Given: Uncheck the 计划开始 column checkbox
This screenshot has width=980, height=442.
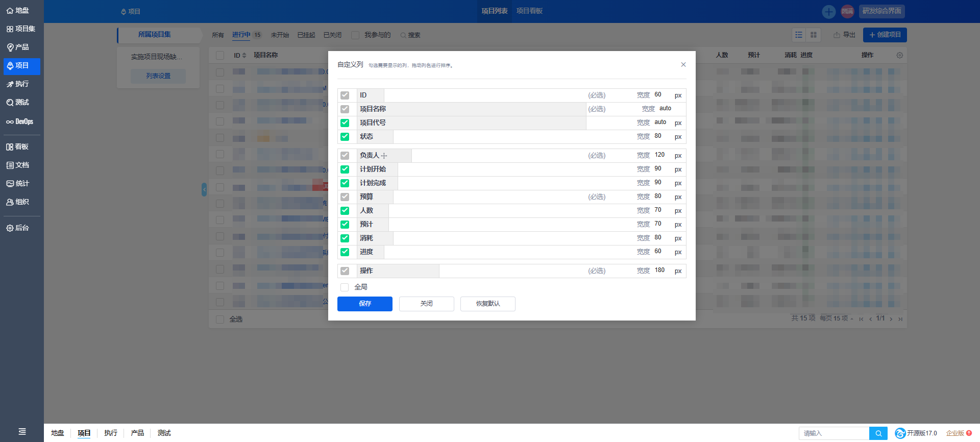Looking at the screenshot, I should 345,169.
